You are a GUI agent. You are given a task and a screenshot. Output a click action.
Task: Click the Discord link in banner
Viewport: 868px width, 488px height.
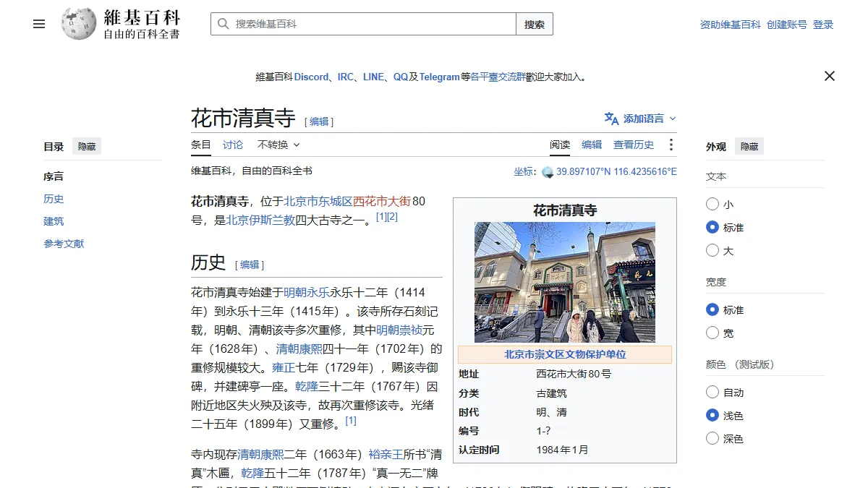(311, 77)
